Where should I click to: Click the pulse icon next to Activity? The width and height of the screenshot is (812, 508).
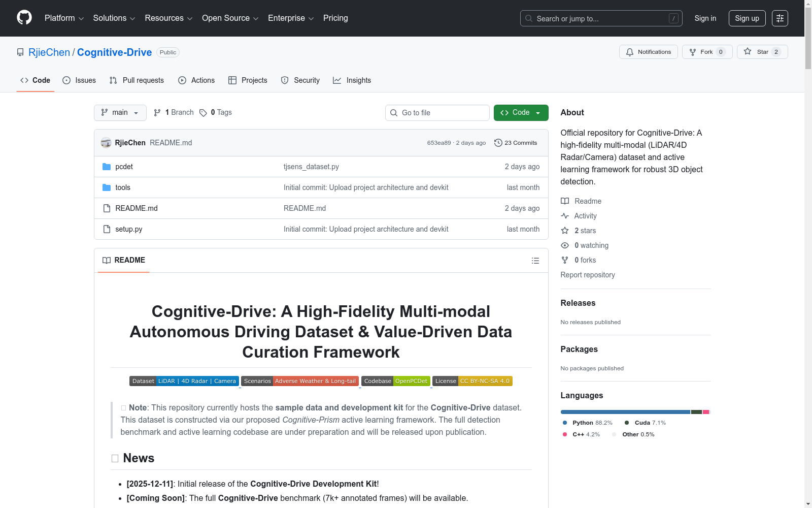click(565, 216)
